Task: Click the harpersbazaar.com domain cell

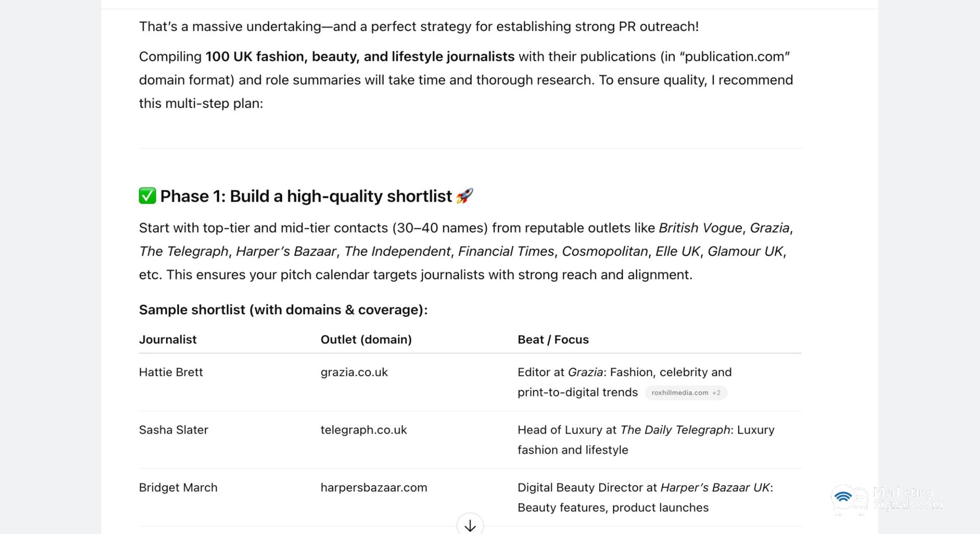Action: (374, 488)
